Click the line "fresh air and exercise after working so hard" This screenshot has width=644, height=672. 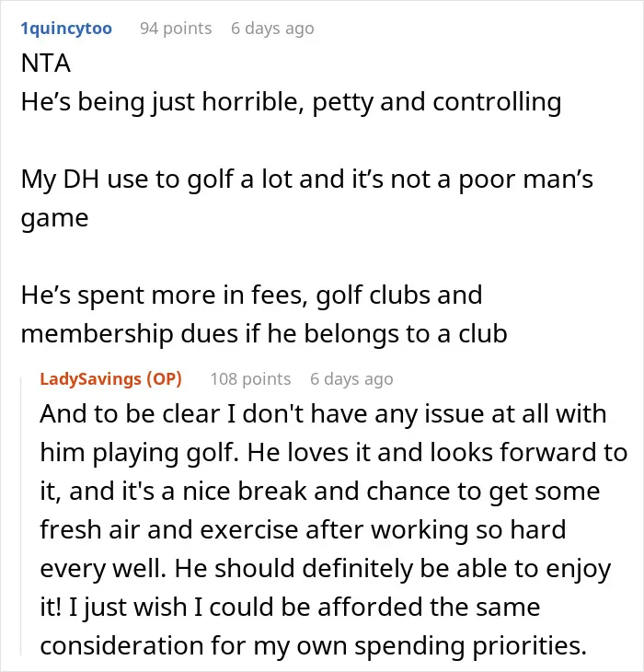tap(304, 530)
